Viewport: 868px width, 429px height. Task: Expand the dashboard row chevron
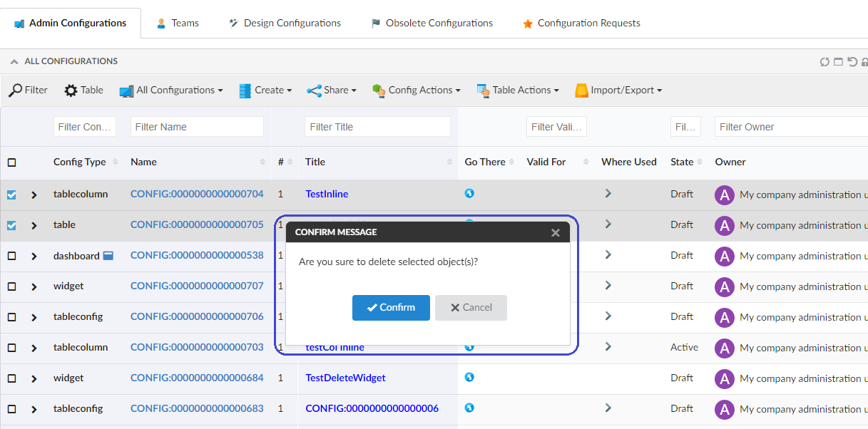pyautogui.click(x=34, y=256)
